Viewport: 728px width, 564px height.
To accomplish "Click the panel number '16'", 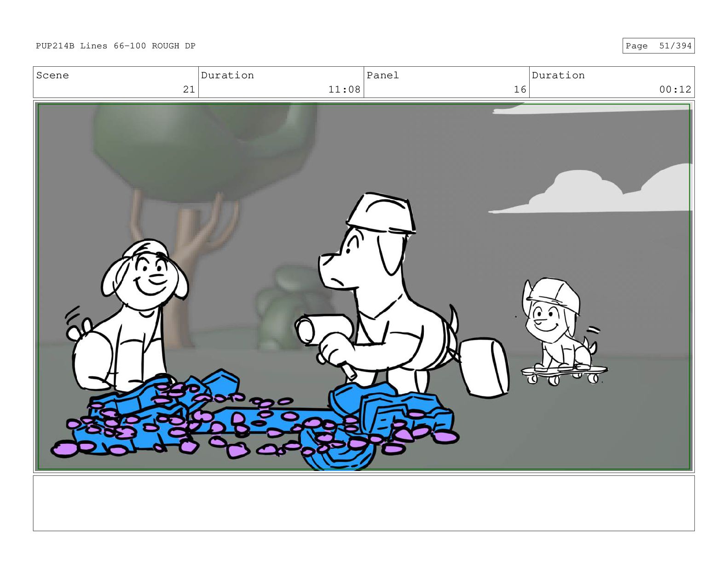I will (520, 89).
